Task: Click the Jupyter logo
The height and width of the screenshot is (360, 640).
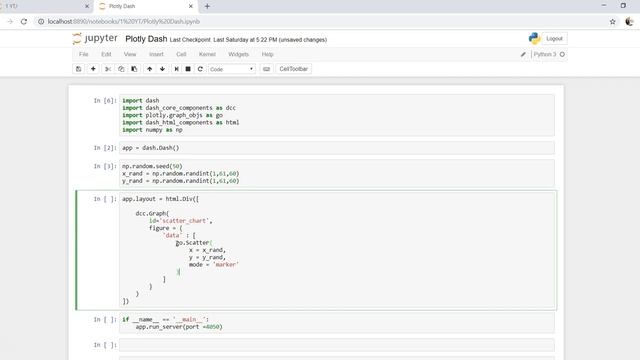Action: (95, 38)
